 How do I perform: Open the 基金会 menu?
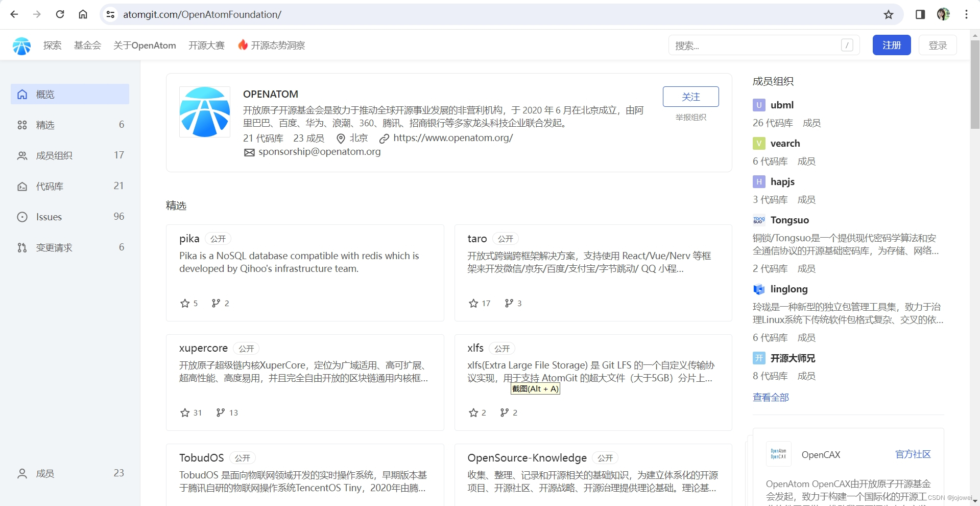click(x=87, y=45)
